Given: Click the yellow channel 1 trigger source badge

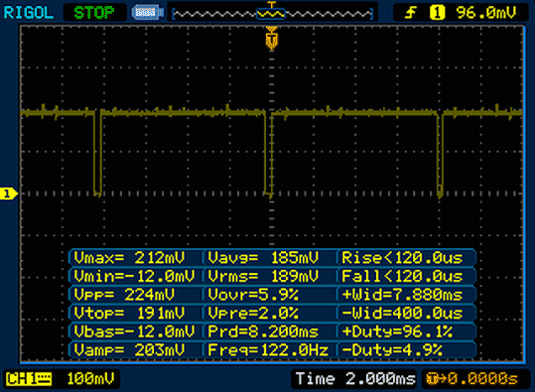Looking at the screenshot, I should pos(437,13).
